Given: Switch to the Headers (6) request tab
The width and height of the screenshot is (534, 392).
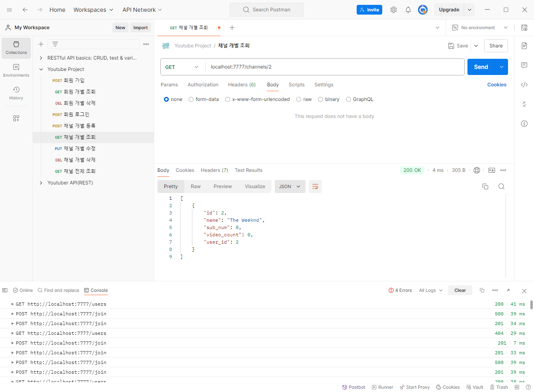Looking at the screenshot, I should 242,85.
